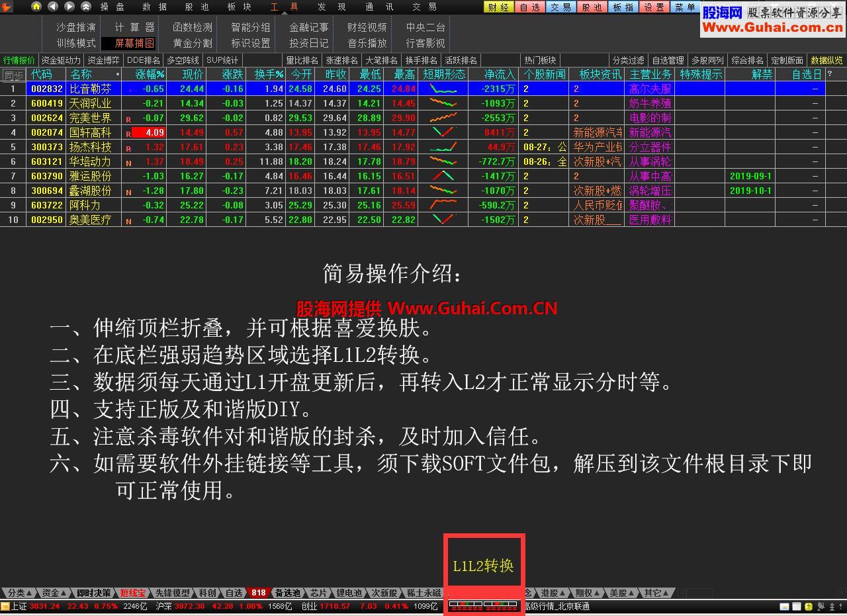Viewport: 847px width, 616px height.
Task: Click 奥美医疗 stock name
Action: pyautogui.click(x=90, y=220)
